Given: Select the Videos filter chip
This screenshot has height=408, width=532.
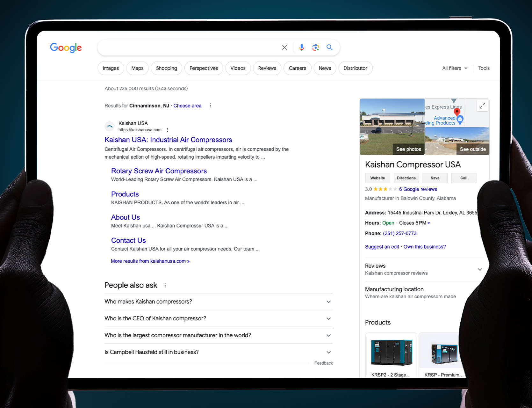Looking at the screenshot, I should [x=238, y=68].
